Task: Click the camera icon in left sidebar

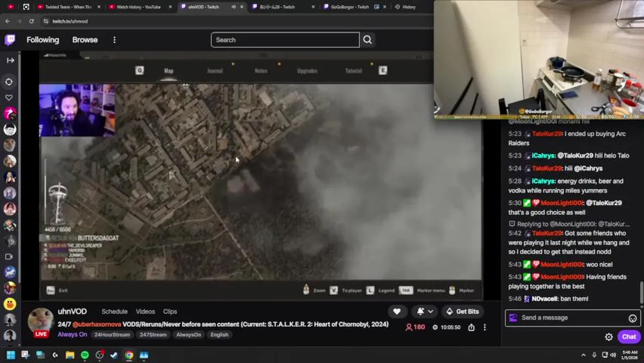Action: coord(9,257)
